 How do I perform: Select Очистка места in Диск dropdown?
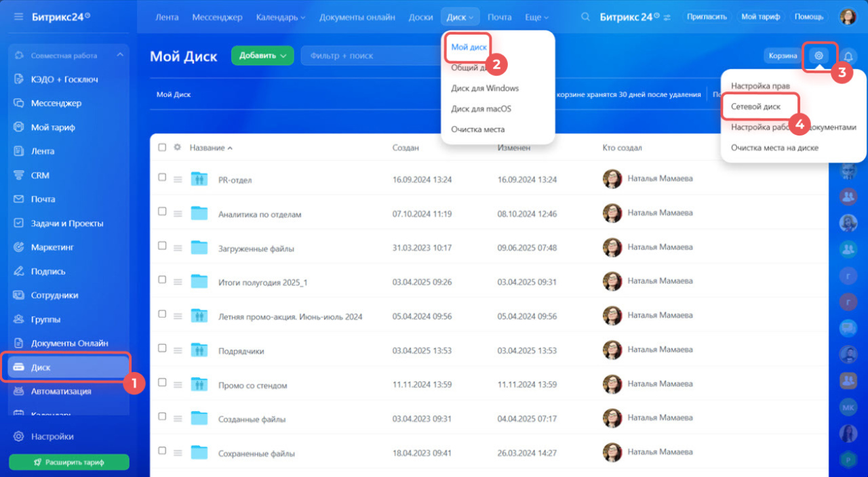(x=477, y=129)
